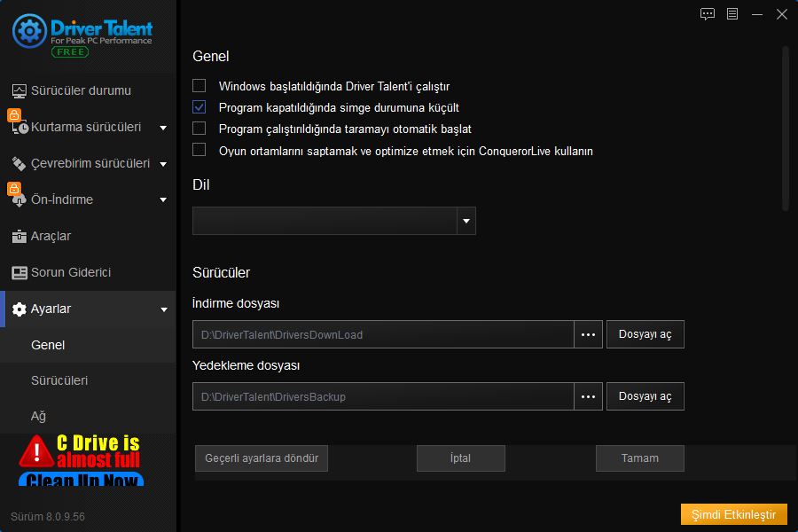Click the Sürüm 8.0.9.56 version text

(x=48, y=517)
